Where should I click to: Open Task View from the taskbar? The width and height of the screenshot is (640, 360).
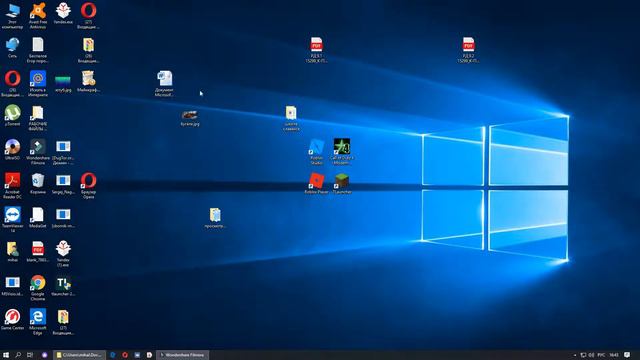[x=30, y=355]
